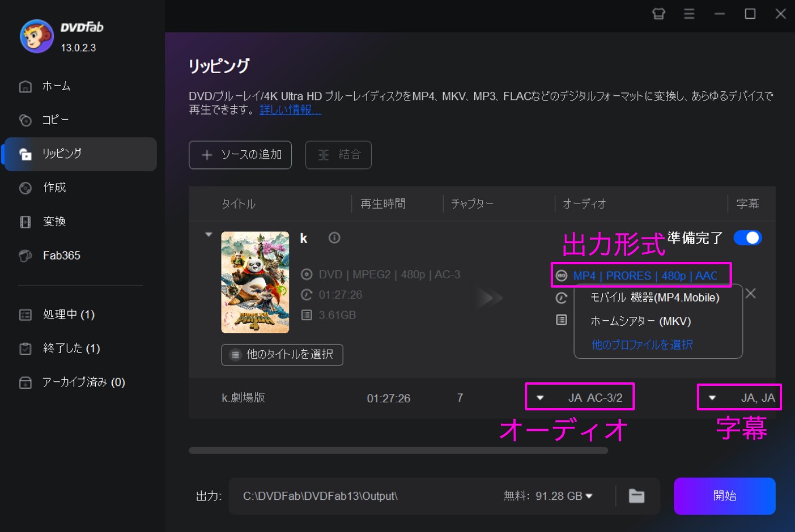Image resolution: width=795 pixels, height=532 pixels.
Task: Open the detailed info (詳しい情報) link
Action: coord(291,110)
